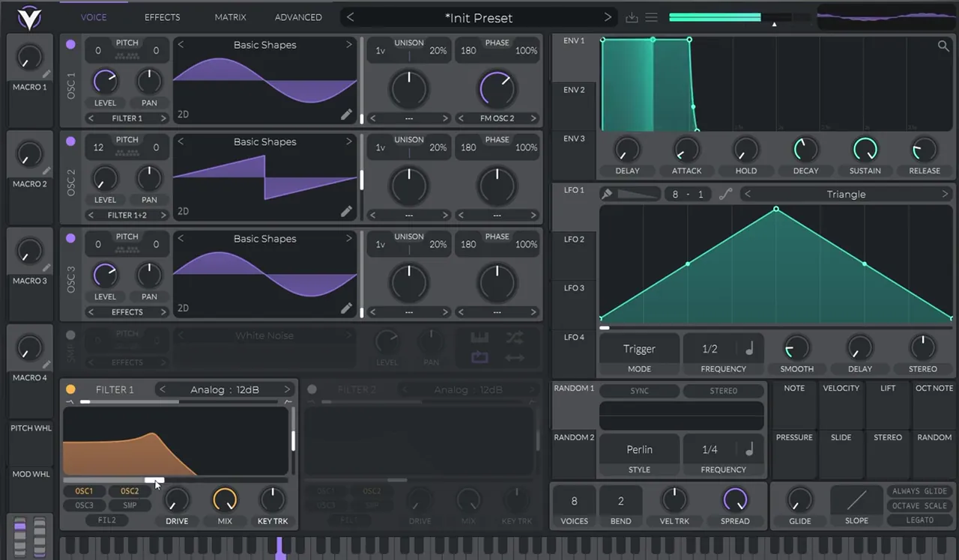The width and height of the screenshot is (959, 560).
Task: Open the hamburger preset menu icon
Action: (652, 17)
